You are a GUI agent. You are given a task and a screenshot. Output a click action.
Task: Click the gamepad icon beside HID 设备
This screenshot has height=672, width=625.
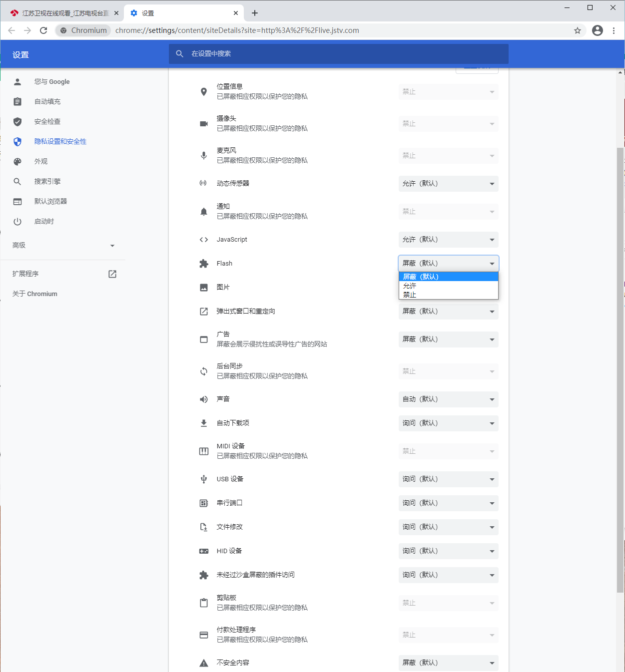pos(204,551)
